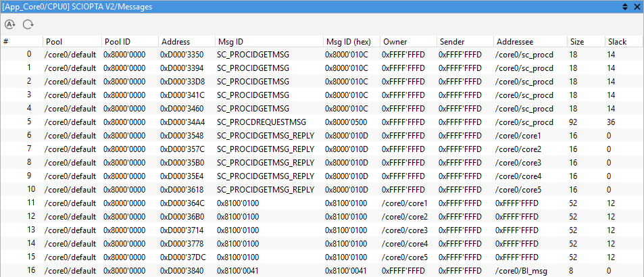Click the /core0/core3 owner cell
644x277 pixels.
(x=405, y=230)
